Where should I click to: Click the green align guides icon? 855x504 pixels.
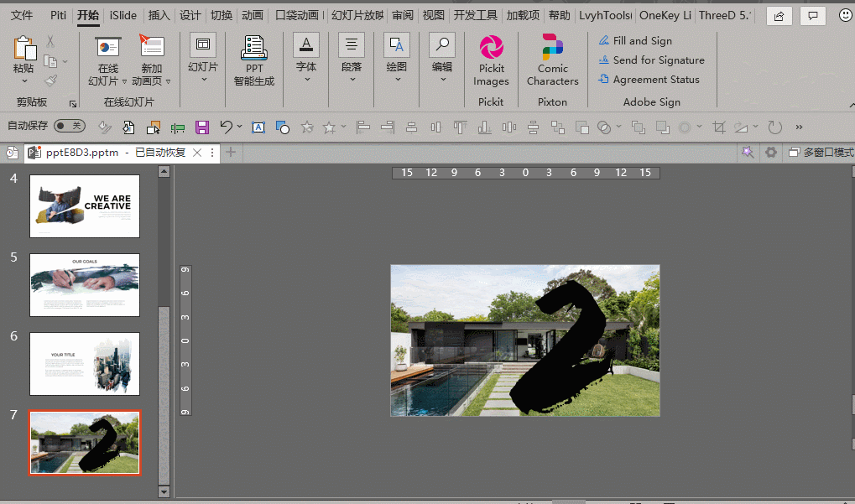click(178, 128)
